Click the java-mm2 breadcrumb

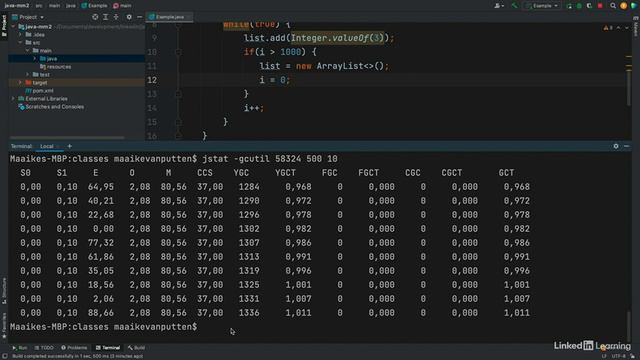pyautogui.click(x=17, y=6)
